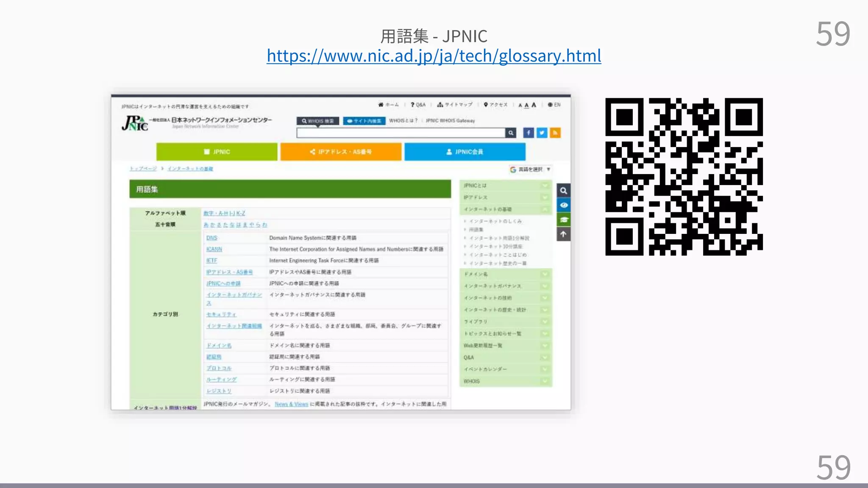The image size is (868, 488).
Task: Select the サイト内検索 search tab
Action: coord(364,121)
